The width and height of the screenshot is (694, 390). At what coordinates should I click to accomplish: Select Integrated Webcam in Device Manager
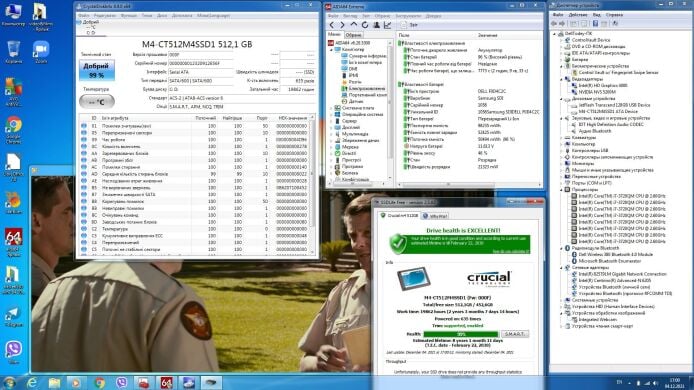tap(594, 320)
